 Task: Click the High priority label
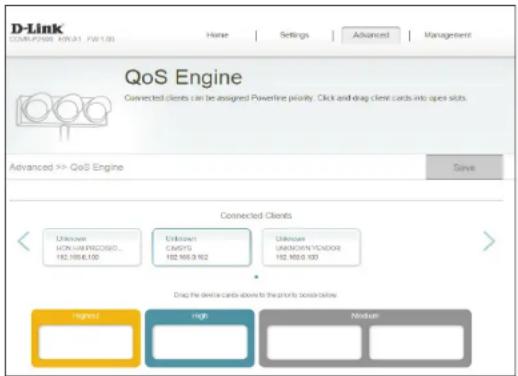tap(200, 316)
